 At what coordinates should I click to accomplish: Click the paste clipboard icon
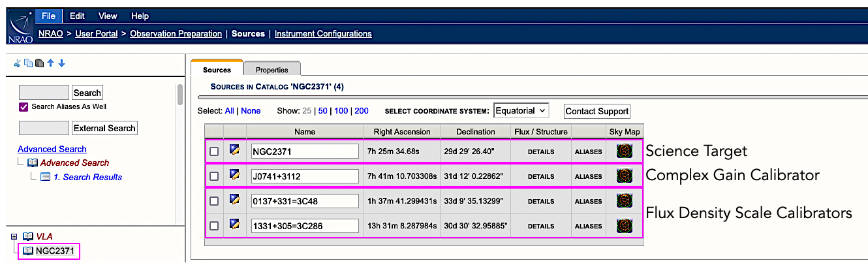coord(39,63)
